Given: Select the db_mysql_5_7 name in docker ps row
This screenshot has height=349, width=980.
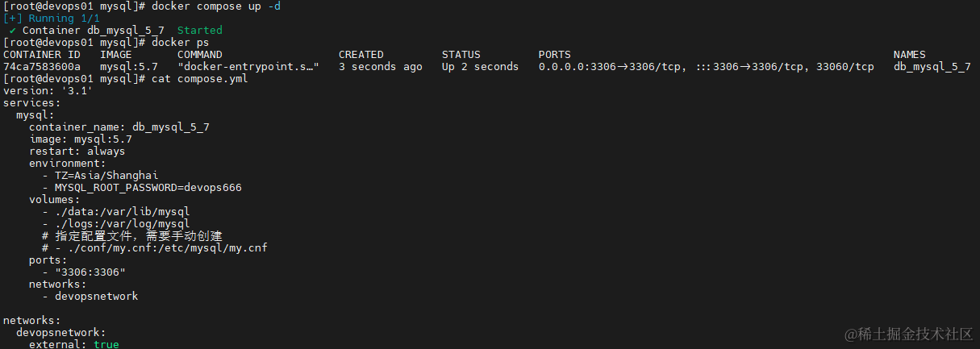Looking at the screenshot, I should [x=932, y=67].
